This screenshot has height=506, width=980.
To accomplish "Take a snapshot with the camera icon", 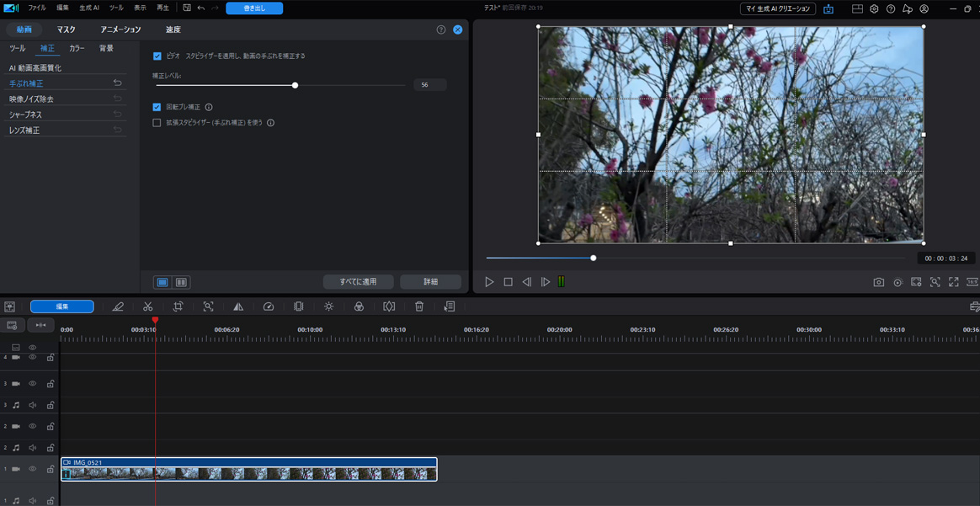I will [x=878, y=282].
